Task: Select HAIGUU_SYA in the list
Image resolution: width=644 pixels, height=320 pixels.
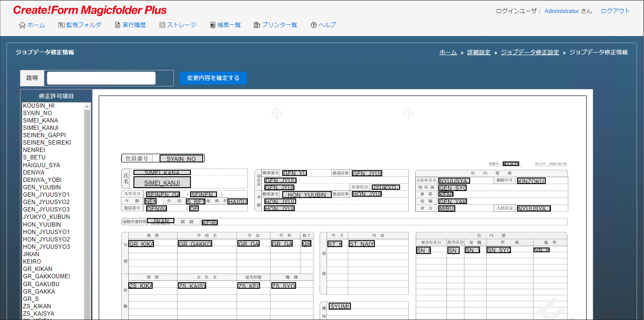Action: (42, 165)
